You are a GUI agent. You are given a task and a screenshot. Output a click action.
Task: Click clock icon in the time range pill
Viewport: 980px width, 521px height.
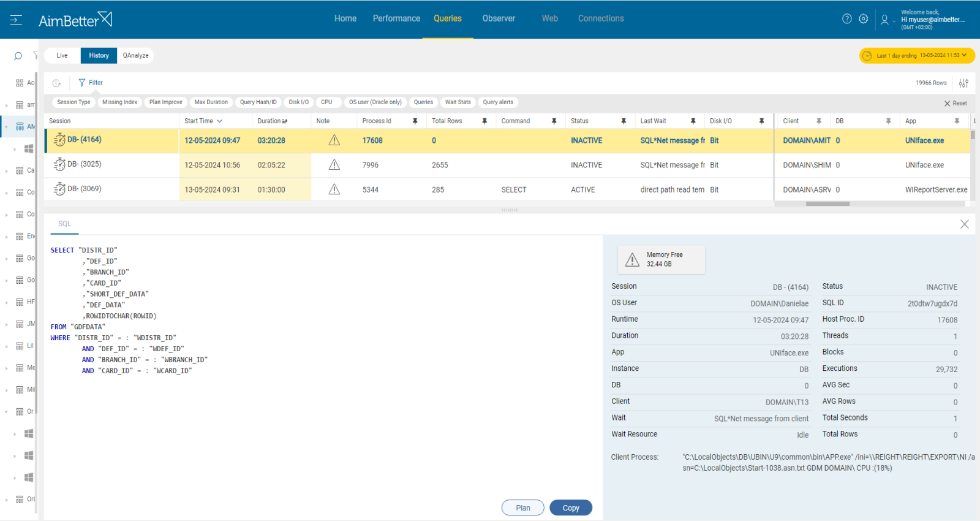(867, 56)
